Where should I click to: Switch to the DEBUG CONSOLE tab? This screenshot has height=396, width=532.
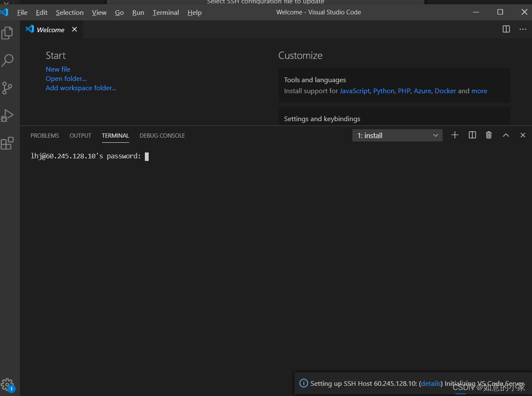pyautogui.click(x=162, y=136)
